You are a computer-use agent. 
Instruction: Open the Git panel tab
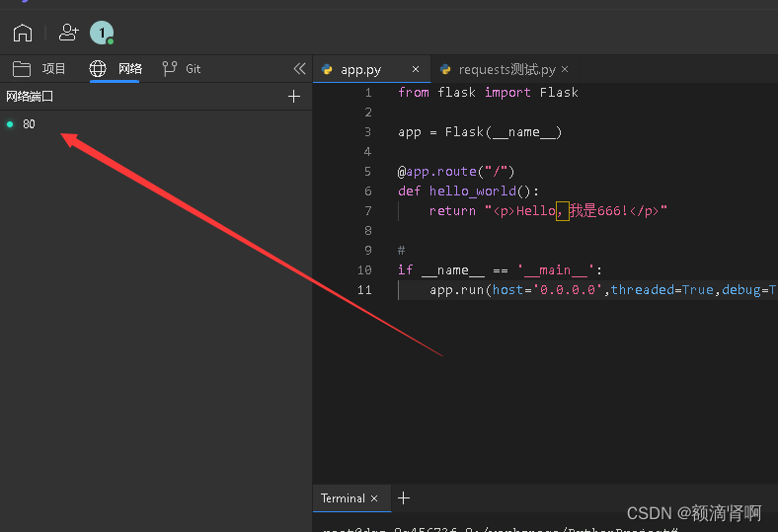click(182, 68)
